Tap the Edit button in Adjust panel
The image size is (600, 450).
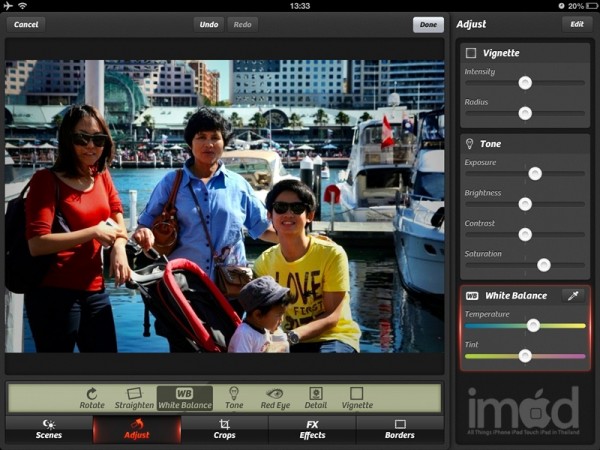coord(577,23)
